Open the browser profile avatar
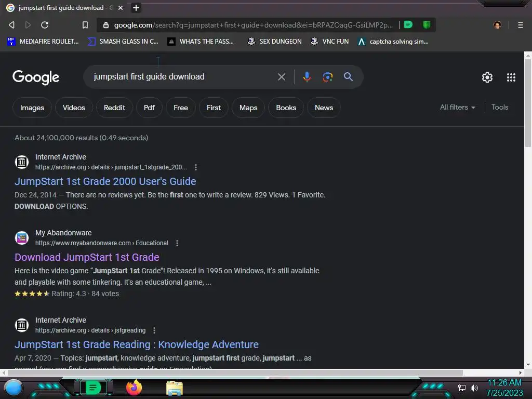This screenshot has height=399, width=532. (x=497, y=25)
